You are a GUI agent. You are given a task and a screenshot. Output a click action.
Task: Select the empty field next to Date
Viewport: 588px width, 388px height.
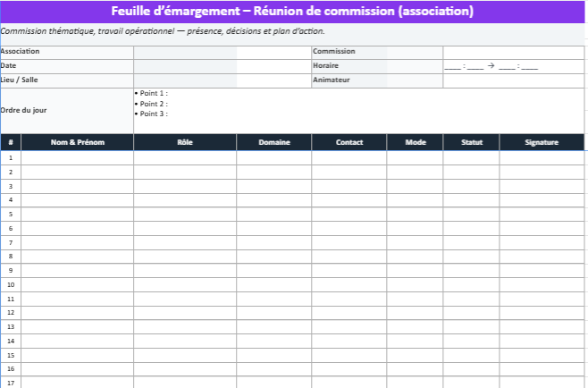pos(222,66)
